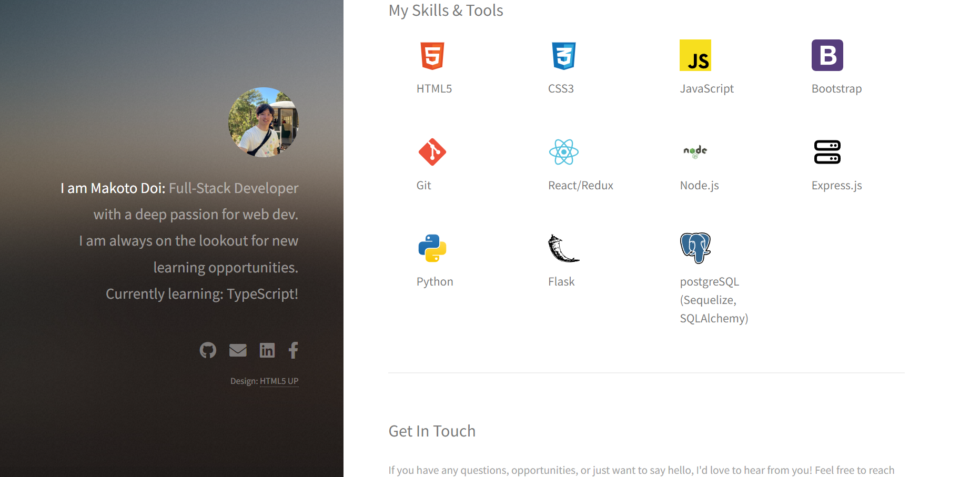Click the React atom icon
This screenshot has width=980, height=477.
(564, 152)
